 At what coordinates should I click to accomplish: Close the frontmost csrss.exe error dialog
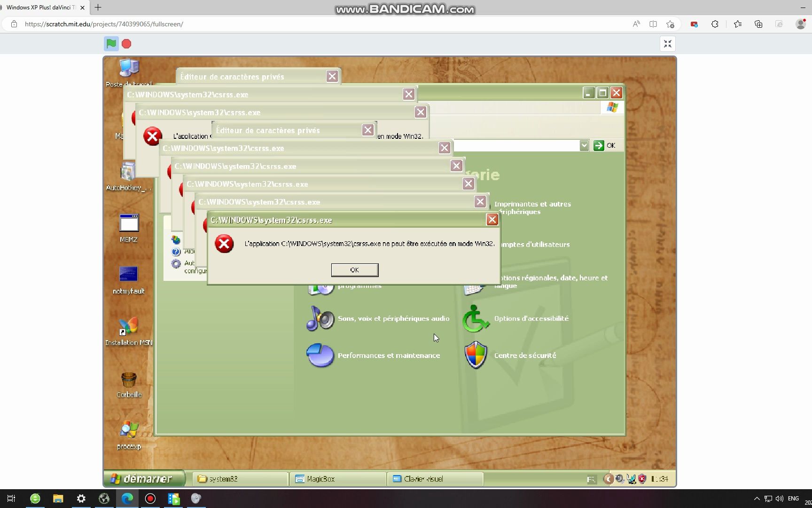492,220
